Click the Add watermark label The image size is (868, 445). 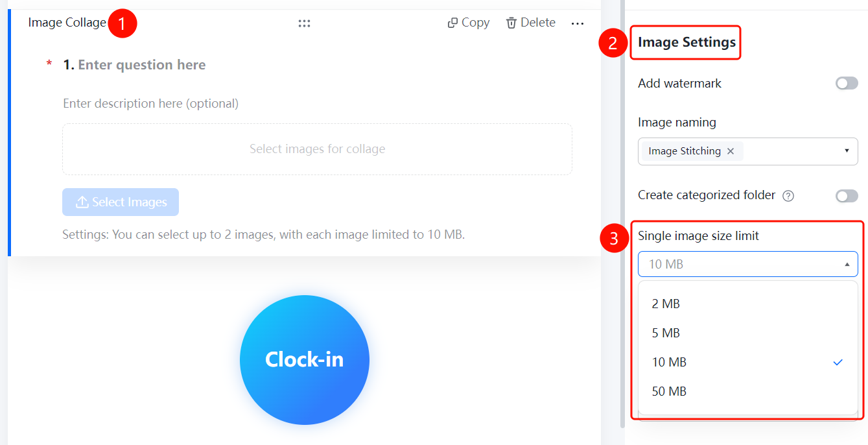(x=679, y=84)
